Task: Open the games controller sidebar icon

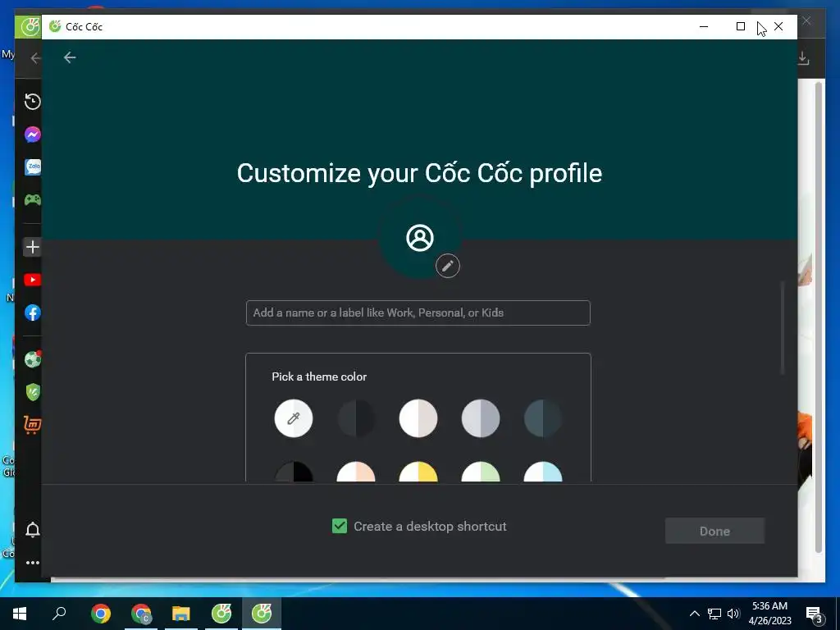Action: [33, 199]
